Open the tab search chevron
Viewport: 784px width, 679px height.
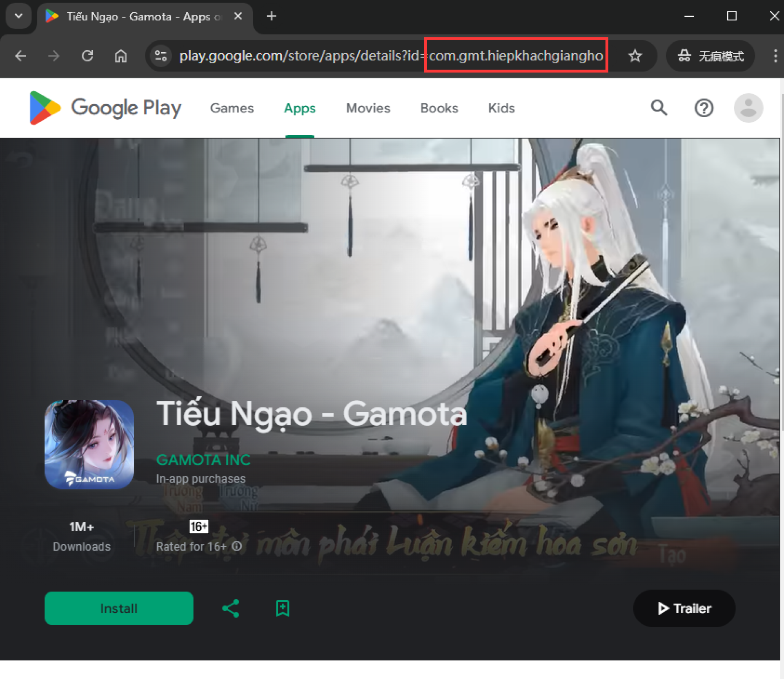18,16
